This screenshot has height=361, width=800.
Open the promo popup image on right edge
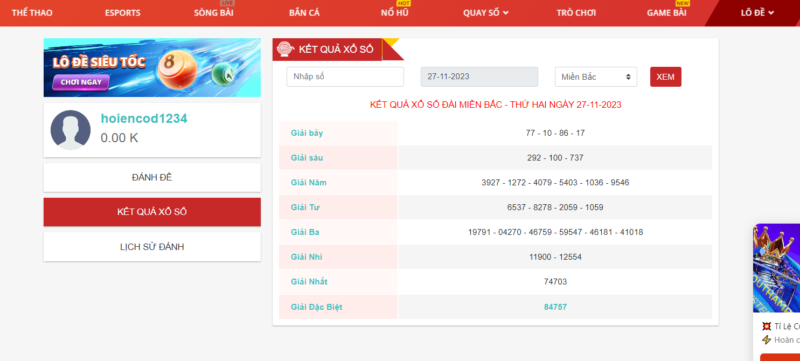click(777, 268)
